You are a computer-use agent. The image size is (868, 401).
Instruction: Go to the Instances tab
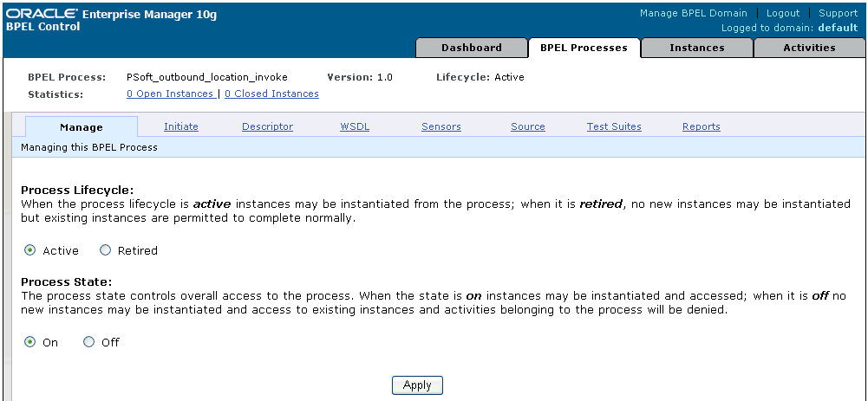(696, 48)
